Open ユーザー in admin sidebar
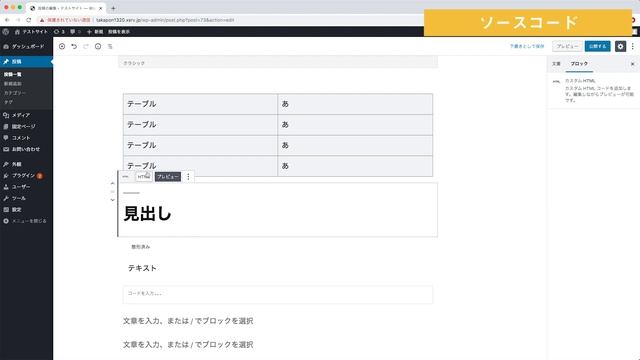Viewport: 640px width, 360px height. 26,187
